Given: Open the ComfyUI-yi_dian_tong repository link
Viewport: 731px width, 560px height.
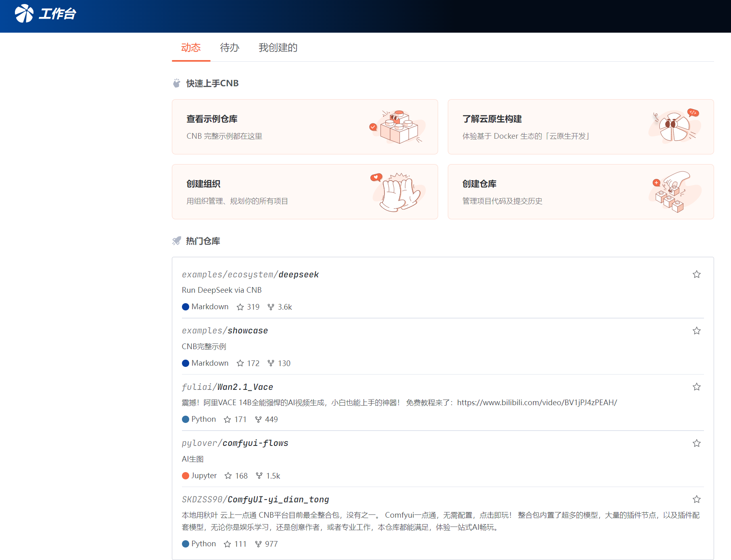Looking at the screenshot, I should coord(255,500).
